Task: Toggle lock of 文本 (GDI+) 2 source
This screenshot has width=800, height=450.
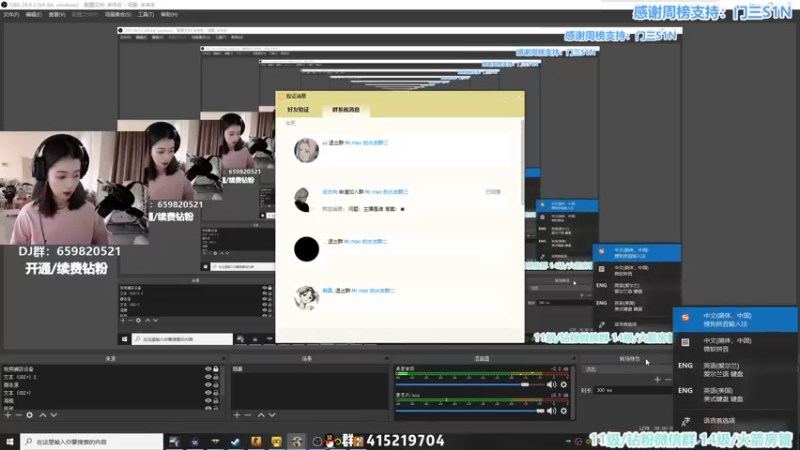Action: point(216,377)
